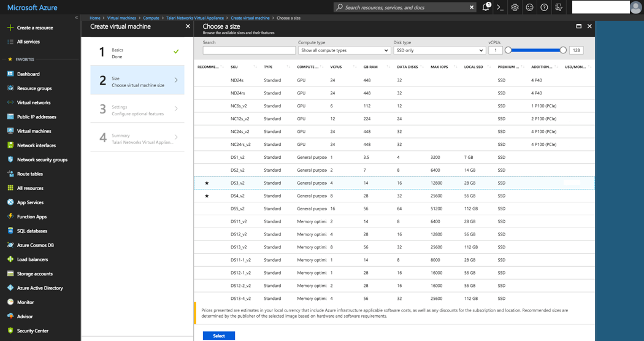This screenshot has height=341, width=644.
Task: Click the Select button
Action: pyautogui.click(x=218, y=335)
